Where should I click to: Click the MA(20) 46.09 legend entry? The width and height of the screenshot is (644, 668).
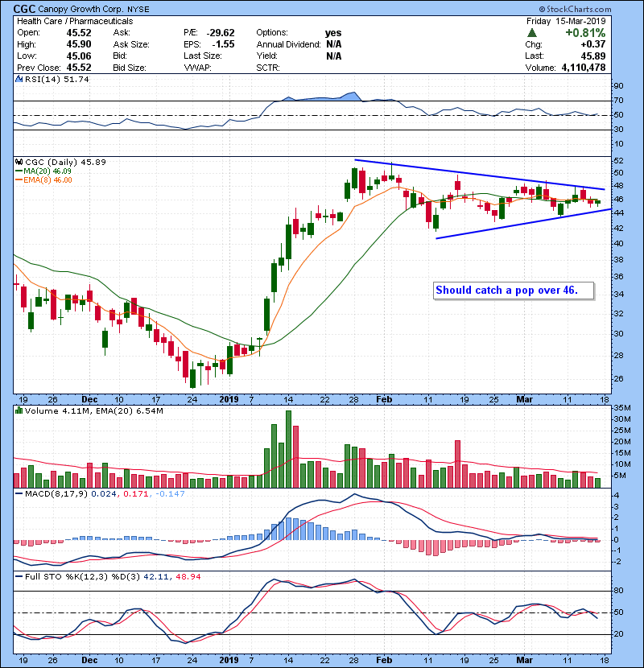click(x=43, y=171)
